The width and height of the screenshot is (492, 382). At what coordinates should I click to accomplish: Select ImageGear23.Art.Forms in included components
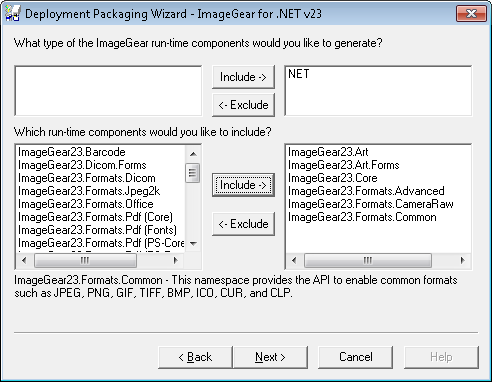(344, 165)
